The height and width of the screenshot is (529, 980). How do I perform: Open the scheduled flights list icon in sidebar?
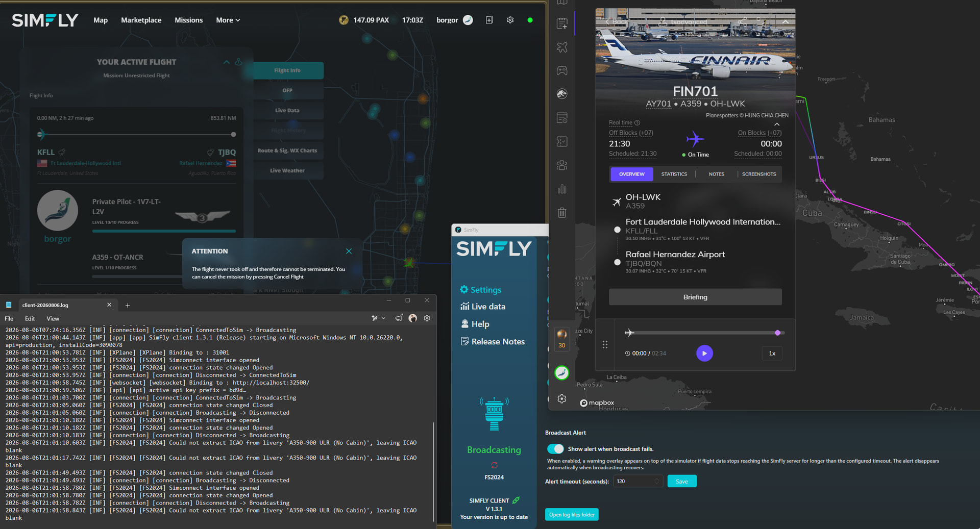pos(562,118)
